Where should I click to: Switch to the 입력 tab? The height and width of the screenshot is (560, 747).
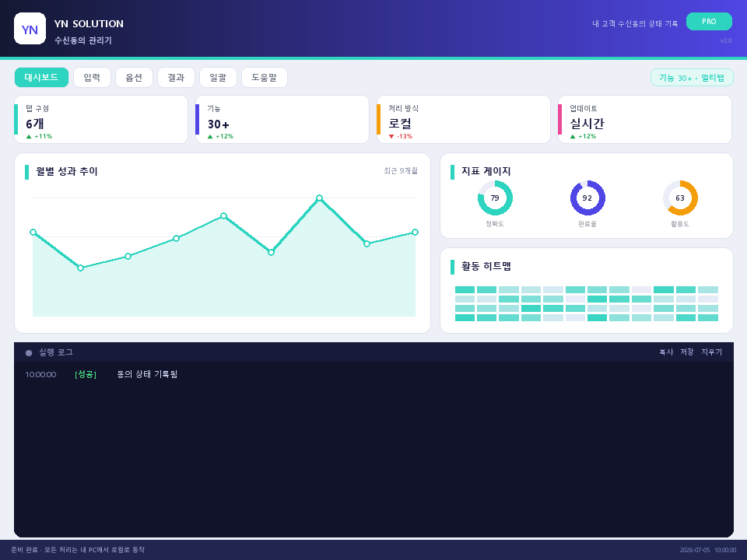point(92,77)
